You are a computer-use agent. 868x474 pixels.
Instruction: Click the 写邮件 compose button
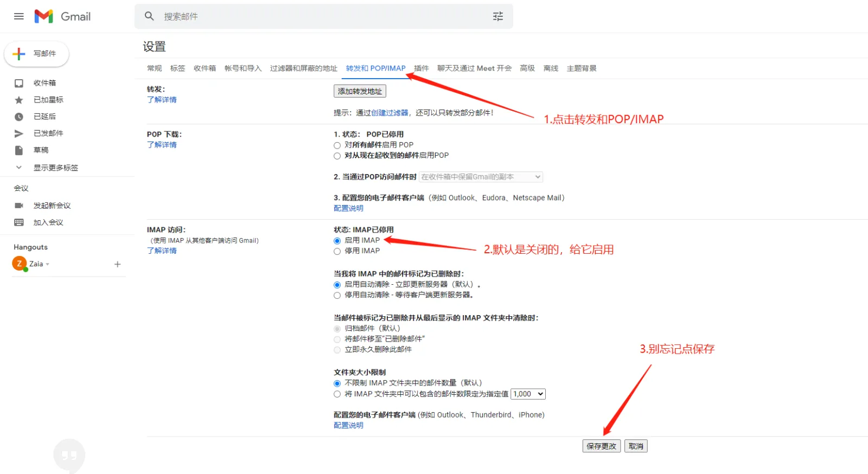tap(36, 54)
